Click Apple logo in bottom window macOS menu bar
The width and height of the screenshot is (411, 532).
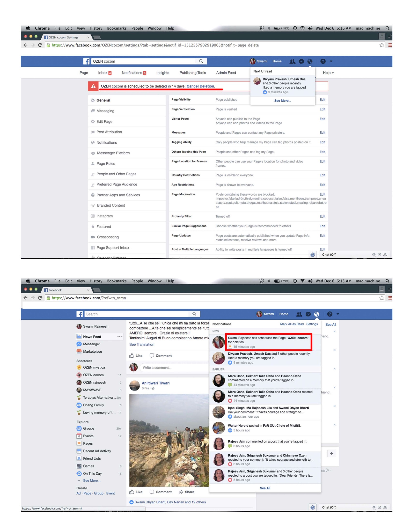pyautogui.click(x=28, y=281)
